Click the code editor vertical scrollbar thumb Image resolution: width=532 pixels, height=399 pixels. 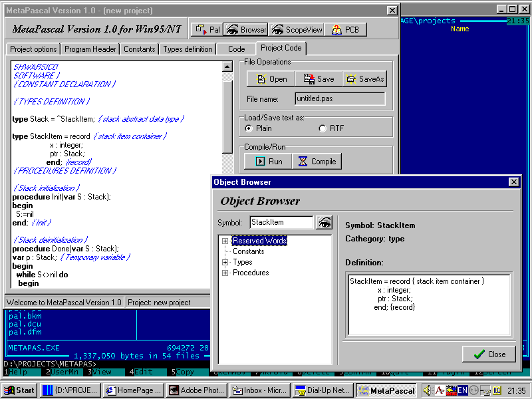(227, 117)
